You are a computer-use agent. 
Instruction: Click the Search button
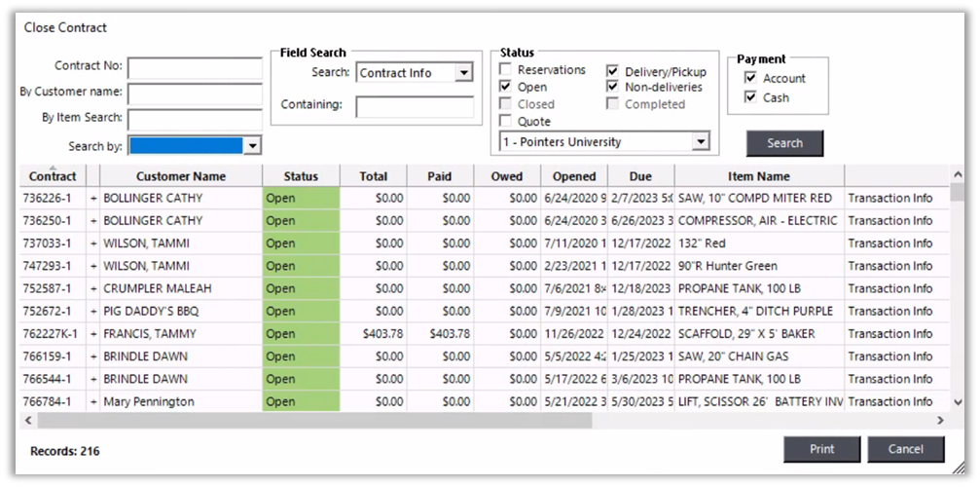click(784, 143)
